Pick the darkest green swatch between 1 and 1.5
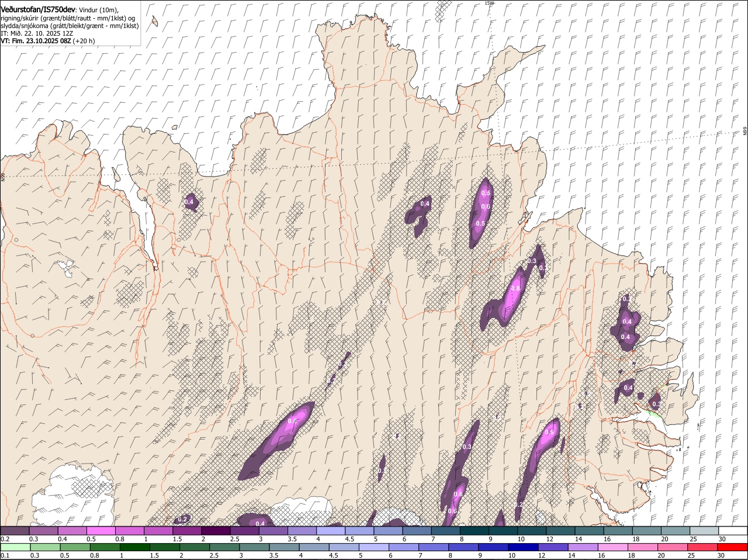 tap(135, 548)
